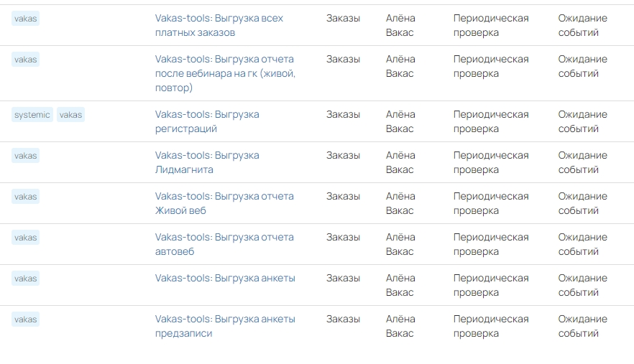Click "Периодическая проверка" in the автовеб row

click(490, 244)
